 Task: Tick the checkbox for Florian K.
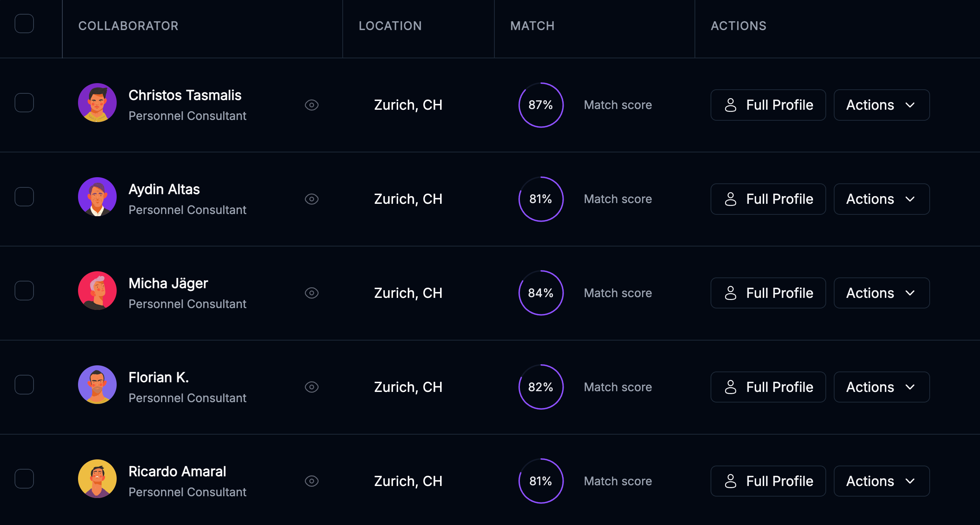pos(24,385)
